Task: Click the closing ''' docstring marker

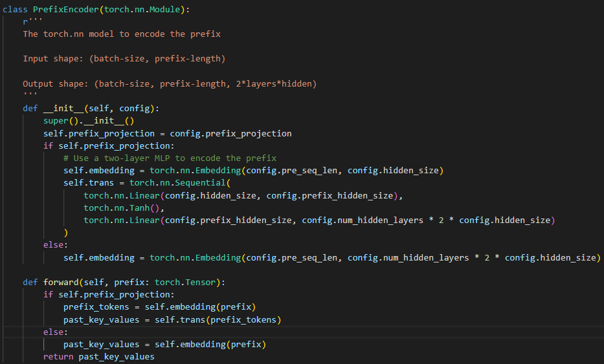Action: click(x=30, y=94)
